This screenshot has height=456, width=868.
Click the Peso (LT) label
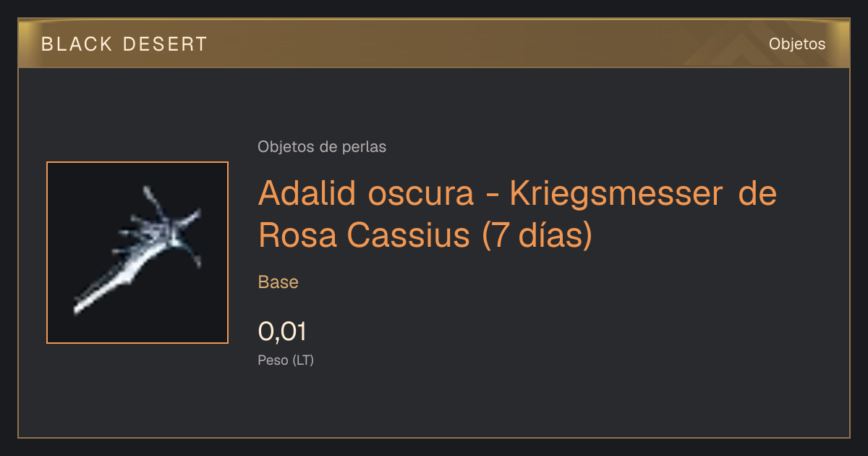[x=286, y=360]
